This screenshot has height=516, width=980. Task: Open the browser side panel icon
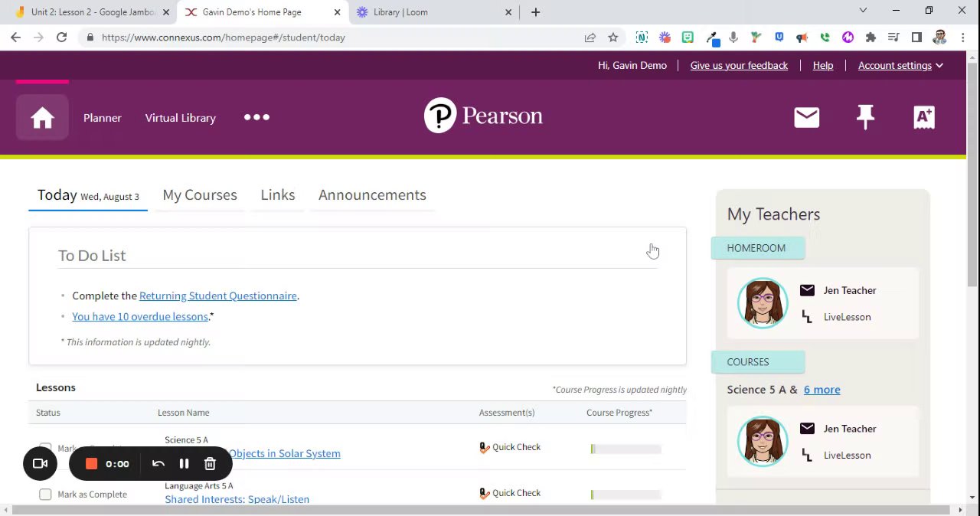tap(916, 37)
